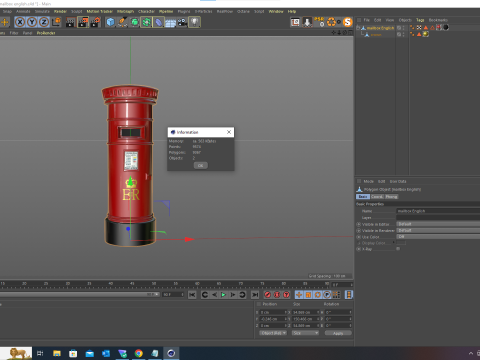Viewport: 480px width, 360px height.
Task: Click the black material tag on mailbox English
Action: (x=446, y=28)
